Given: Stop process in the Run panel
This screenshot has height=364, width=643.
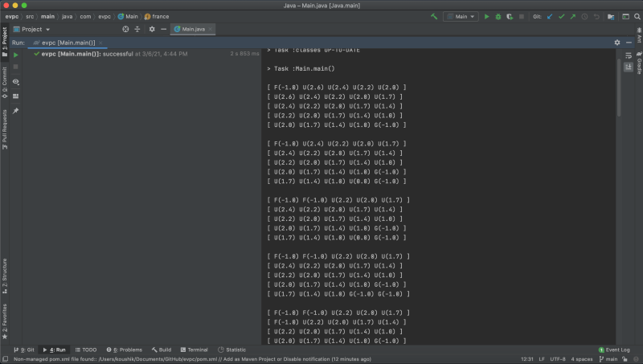Looking at the screenshot, I should pos(15,67).
